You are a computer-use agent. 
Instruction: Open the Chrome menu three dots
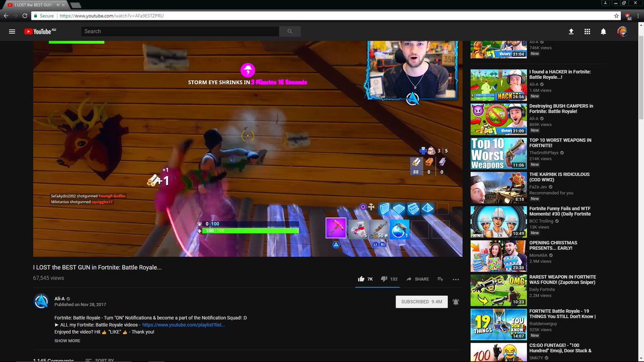pos(639,16)
